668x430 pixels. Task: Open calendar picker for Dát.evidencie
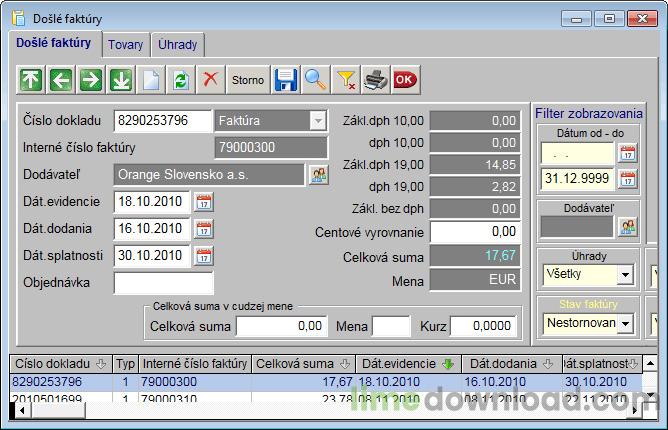204,202
